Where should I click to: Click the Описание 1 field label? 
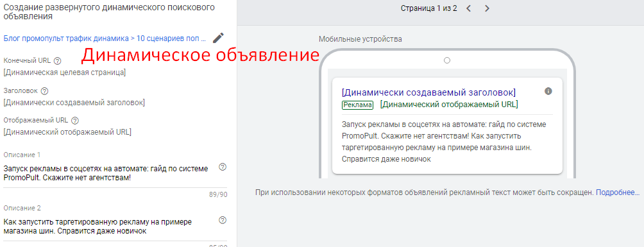(22, 155)
